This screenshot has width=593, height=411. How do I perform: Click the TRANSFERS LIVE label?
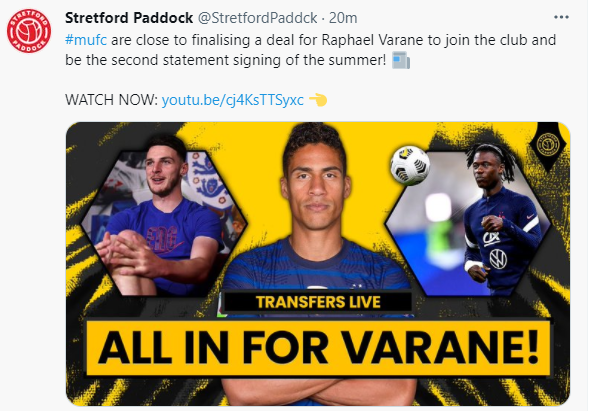click(318, 302)
